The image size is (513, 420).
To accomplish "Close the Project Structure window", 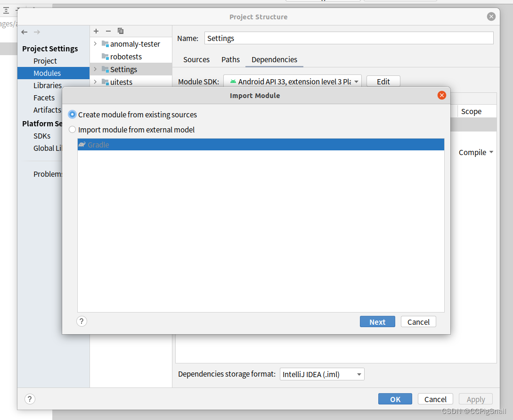I will click(491, 16).
